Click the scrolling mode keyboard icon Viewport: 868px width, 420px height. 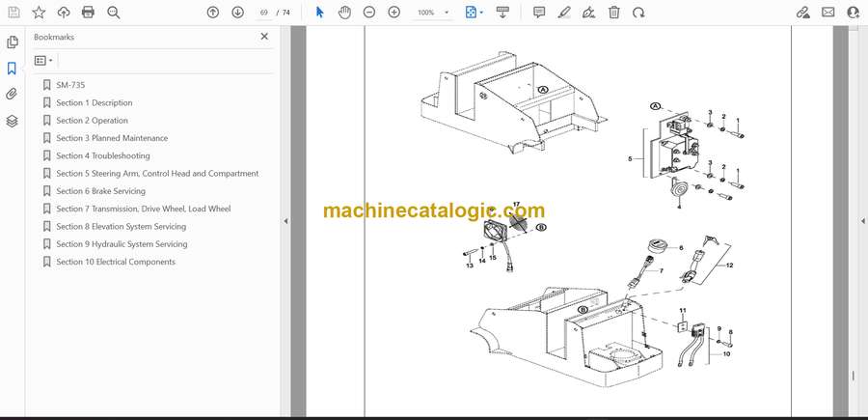pos(502,13)
